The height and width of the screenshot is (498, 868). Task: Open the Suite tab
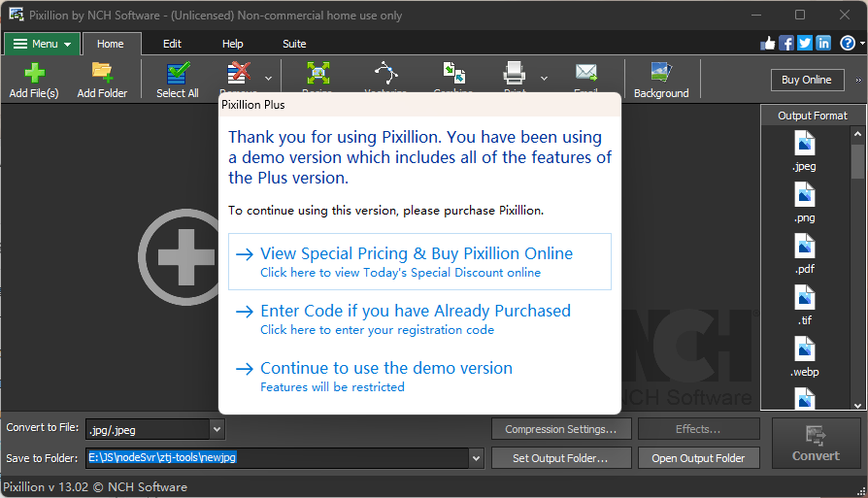294,44
